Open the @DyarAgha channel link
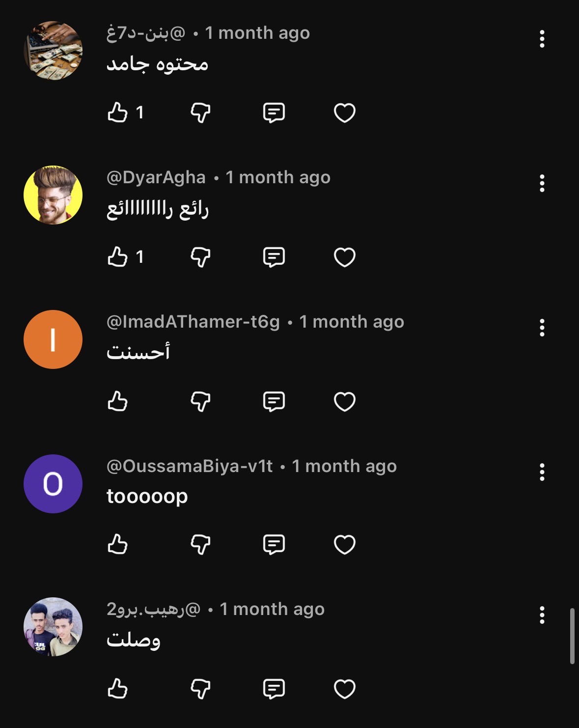The width and height of the screenshot is (579, 728). [x=156, y=177]
